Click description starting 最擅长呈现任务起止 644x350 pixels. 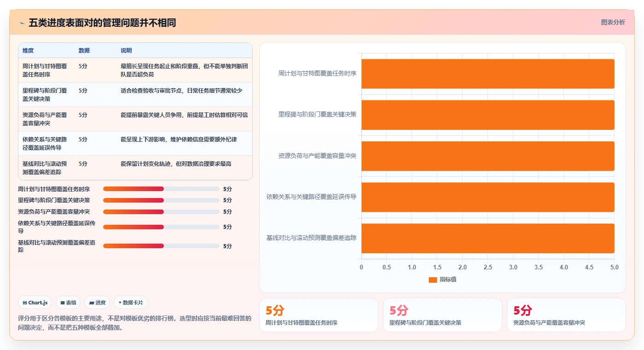click(184, 70)
